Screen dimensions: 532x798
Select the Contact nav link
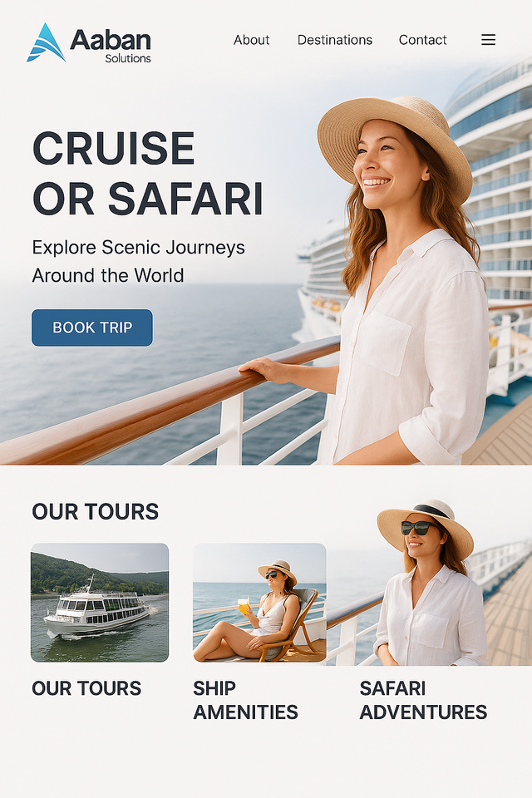point(422,40)
